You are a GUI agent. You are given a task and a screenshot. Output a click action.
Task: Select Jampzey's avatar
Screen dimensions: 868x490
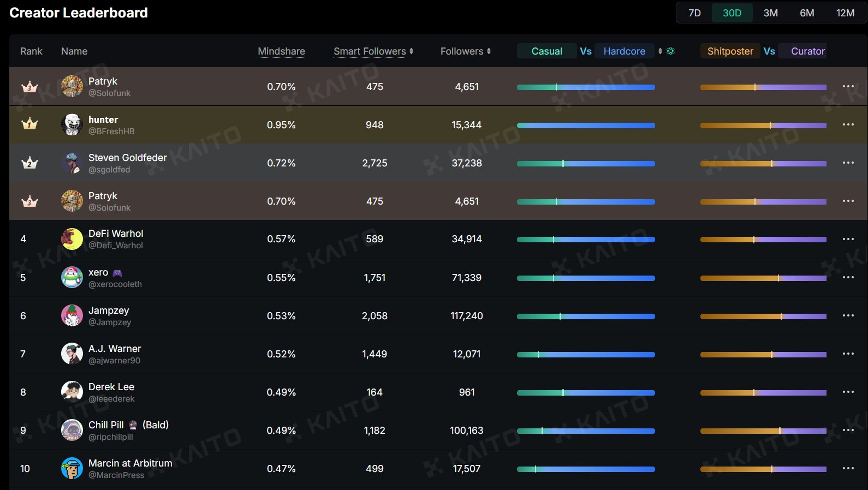click(x=72, y=315)
